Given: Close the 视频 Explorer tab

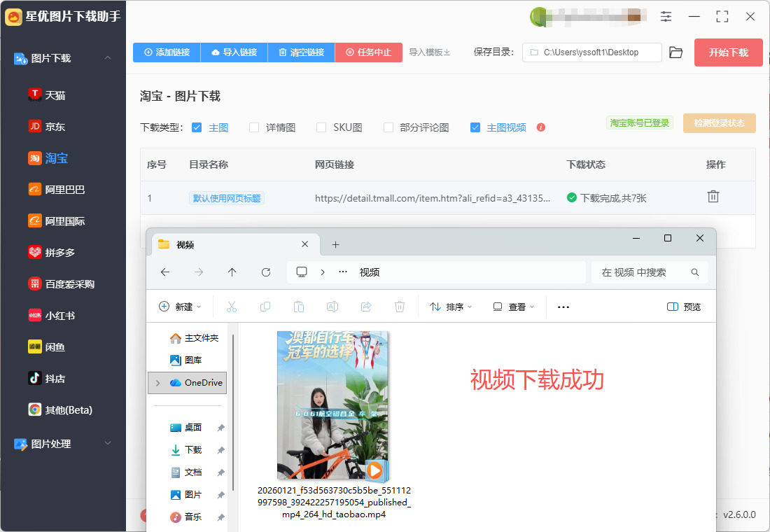Looking at the screenshot, I should pos(305,244).
